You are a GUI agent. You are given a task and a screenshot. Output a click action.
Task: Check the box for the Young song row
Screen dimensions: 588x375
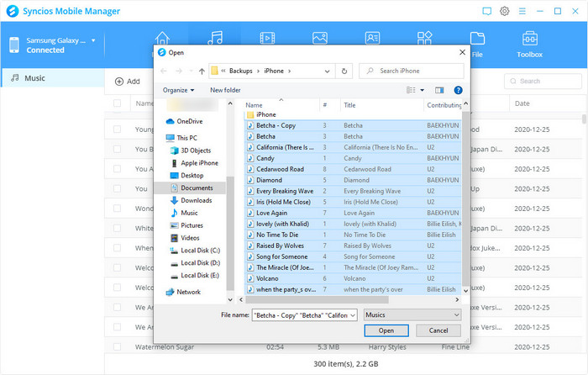tap(118, 129)
